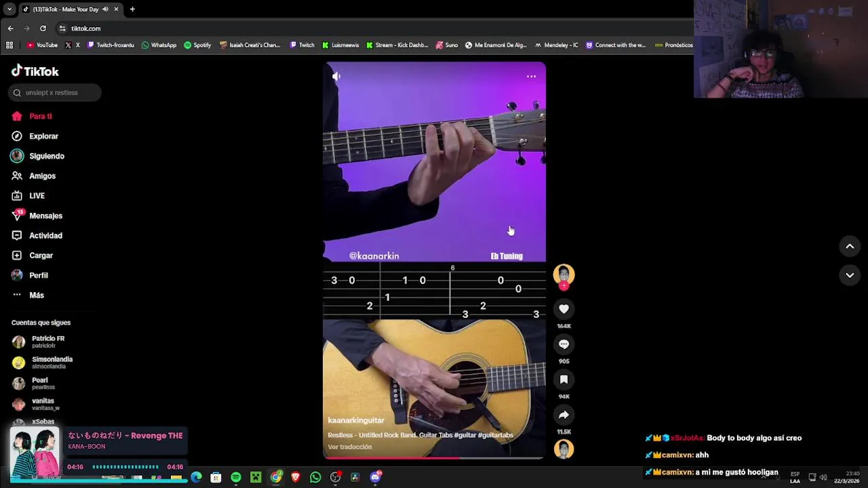This screenshot has height=488, width=868.
Task: Share the video using the arrow icon
Action: coord(564,415)
